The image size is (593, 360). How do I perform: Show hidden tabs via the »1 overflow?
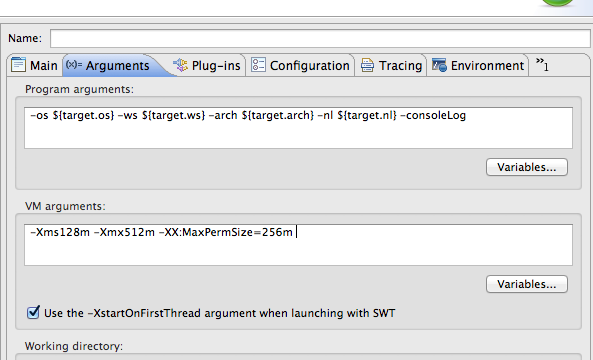(542, 64)
